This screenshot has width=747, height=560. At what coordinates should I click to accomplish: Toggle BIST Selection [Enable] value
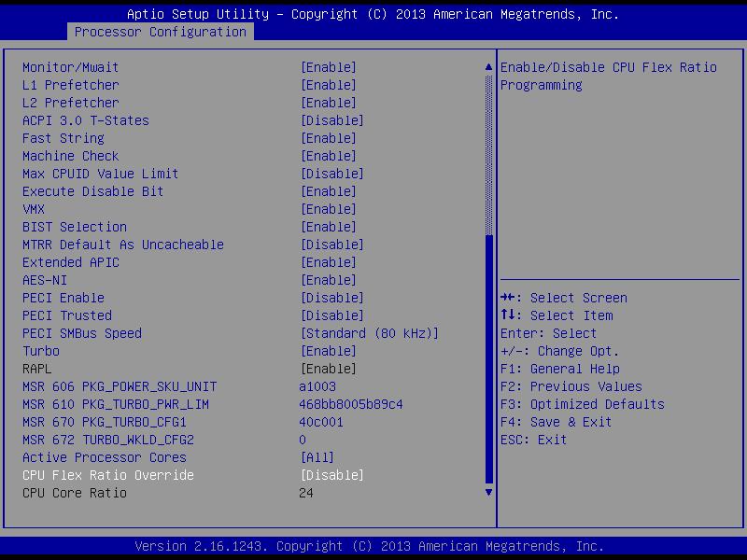point(329,227)
